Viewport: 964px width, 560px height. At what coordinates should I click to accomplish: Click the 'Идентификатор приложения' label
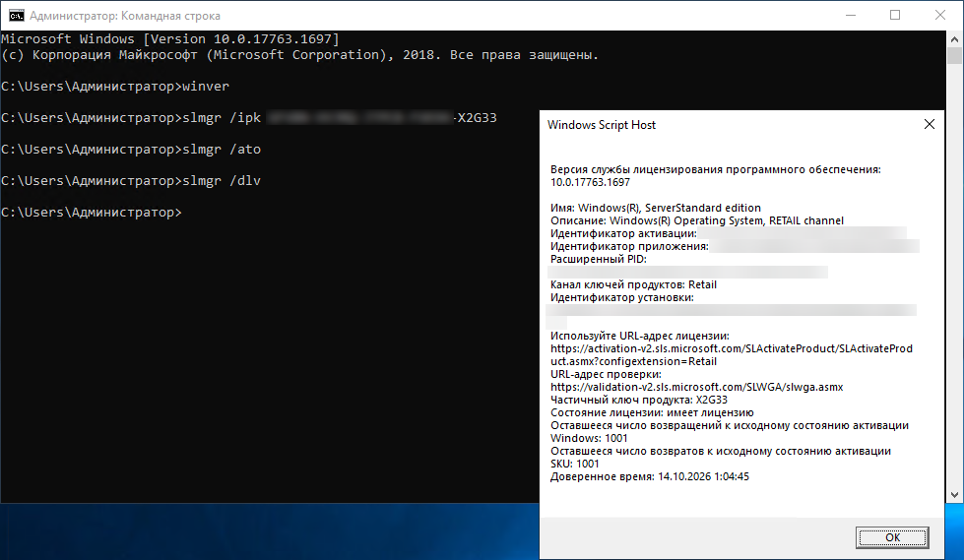click(x=629, y=246)
